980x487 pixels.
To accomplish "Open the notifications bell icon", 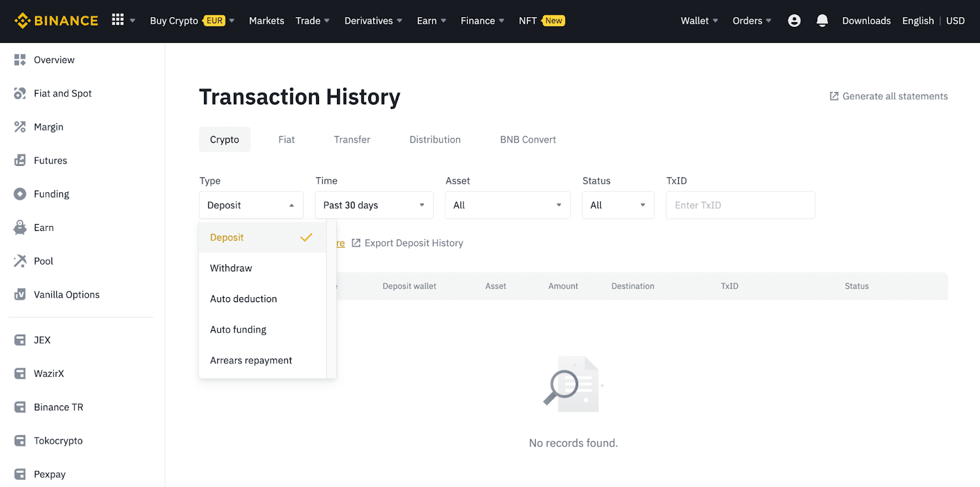I will (x=823, y=21).
